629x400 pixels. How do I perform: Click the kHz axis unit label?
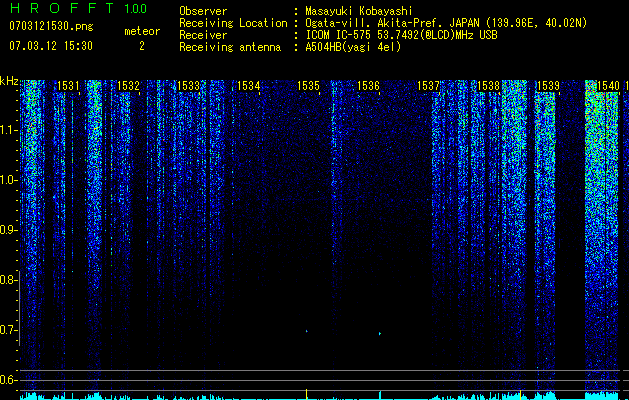(9, 81)
